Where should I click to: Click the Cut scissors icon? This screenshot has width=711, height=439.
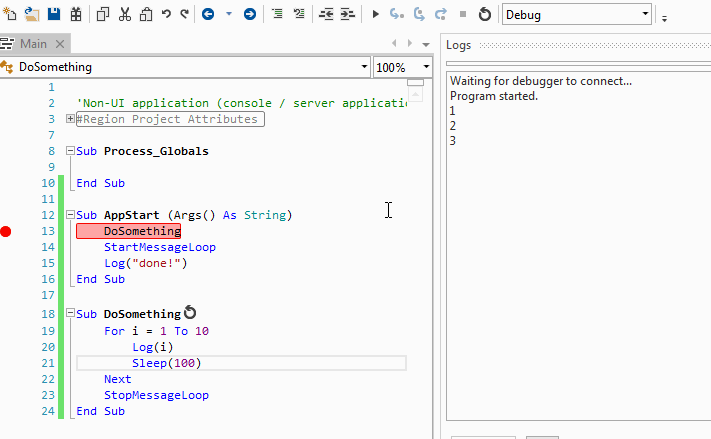(x=125, y=14)
